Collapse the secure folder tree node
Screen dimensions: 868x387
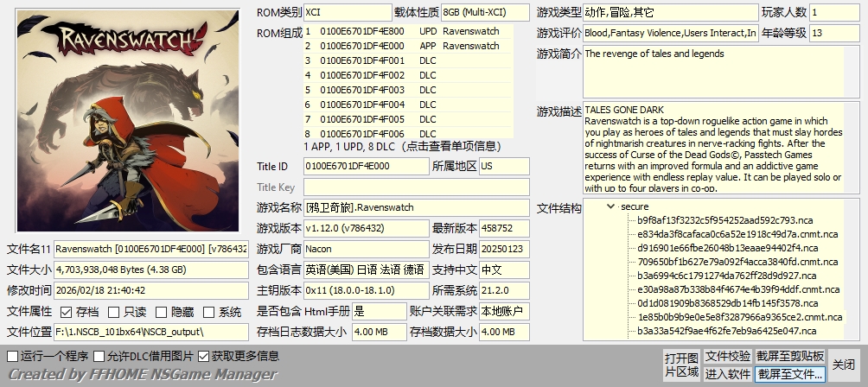click(x=611, y=206)
